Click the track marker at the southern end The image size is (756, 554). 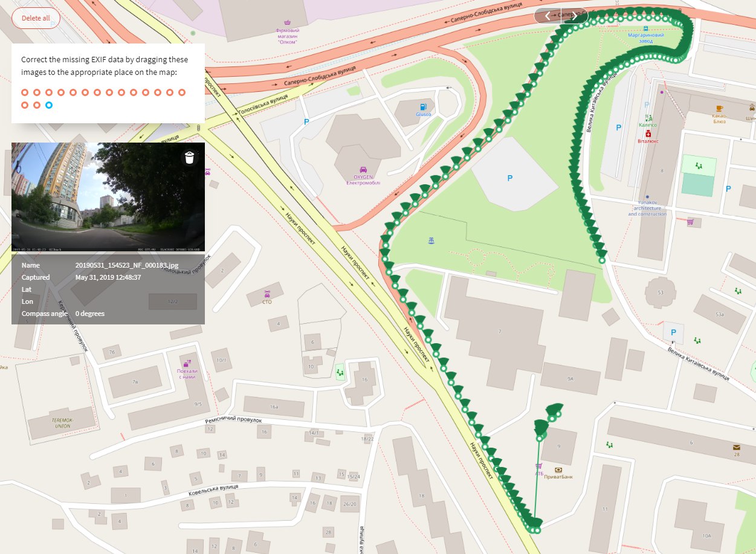pos(537,530)
